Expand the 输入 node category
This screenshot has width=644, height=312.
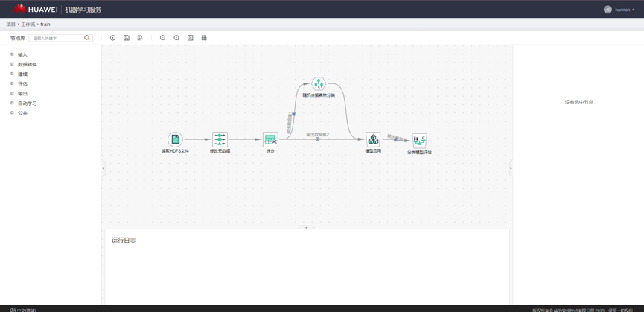coord(13,54)
